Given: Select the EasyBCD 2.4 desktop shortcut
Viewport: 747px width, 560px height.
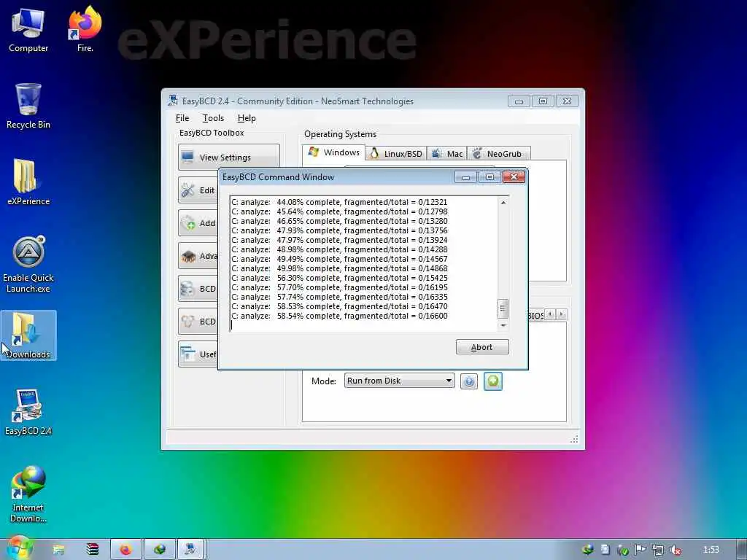Looking at the screenshot, I should click(x=28, y=412).
